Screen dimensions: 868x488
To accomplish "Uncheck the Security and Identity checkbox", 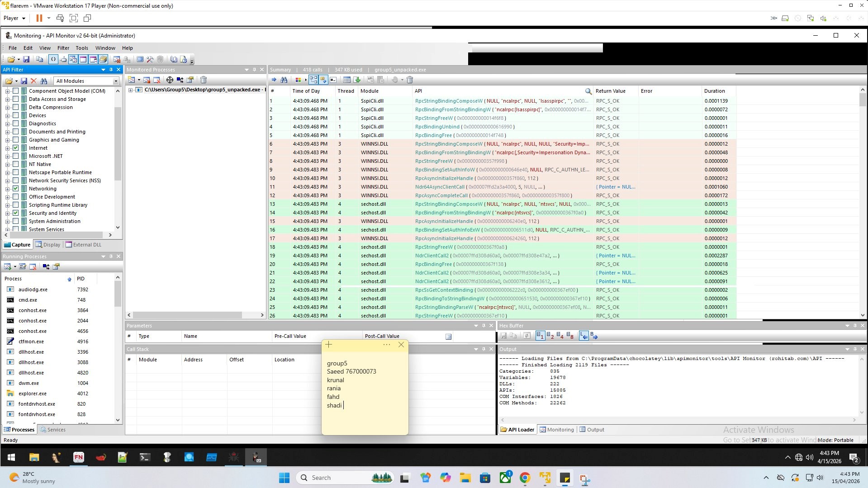I will click(x=16, y=213).
